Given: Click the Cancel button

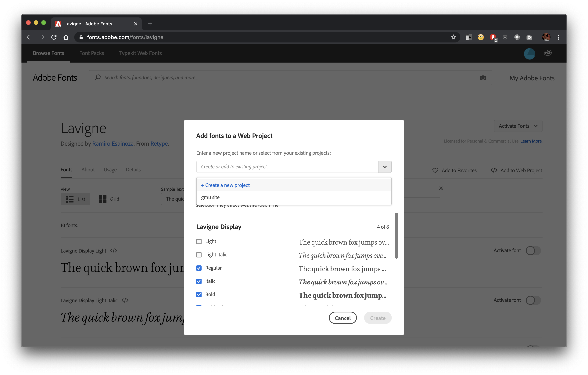Looking at the screenshot, I should point(343,318).
